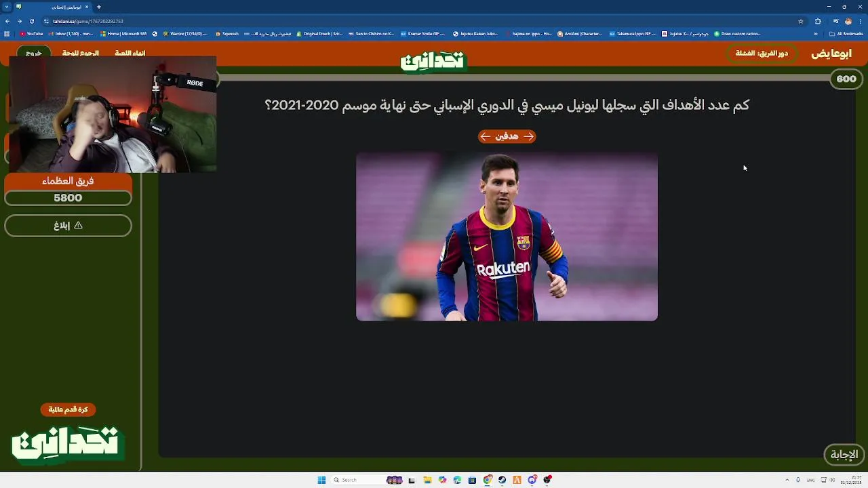This screenshot has height=488, width=868.
Task: Open the browser profile avatar
Action: tap(848, 21)
